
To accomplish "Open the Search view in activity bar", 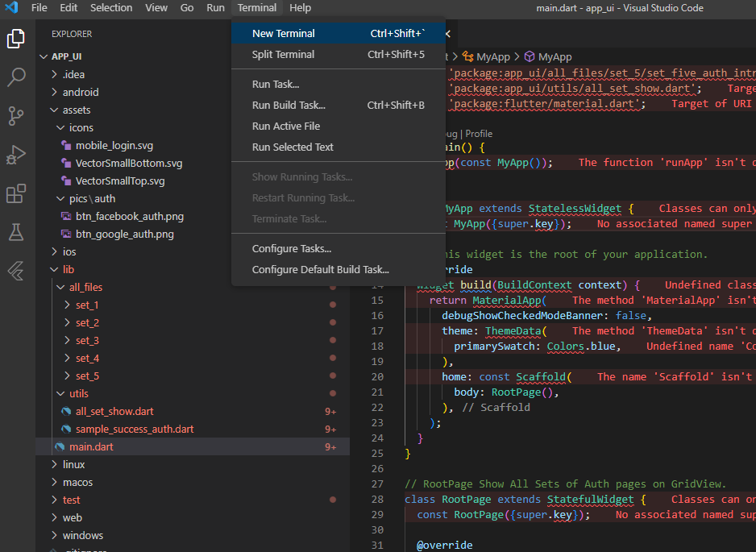I will click(x=16, y=77).
